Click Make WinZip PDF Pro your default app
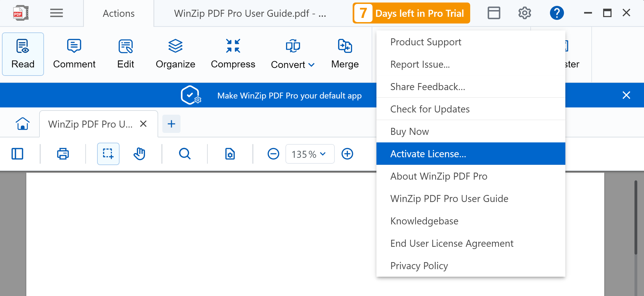The image size is (644, 296). click(289, 95)
